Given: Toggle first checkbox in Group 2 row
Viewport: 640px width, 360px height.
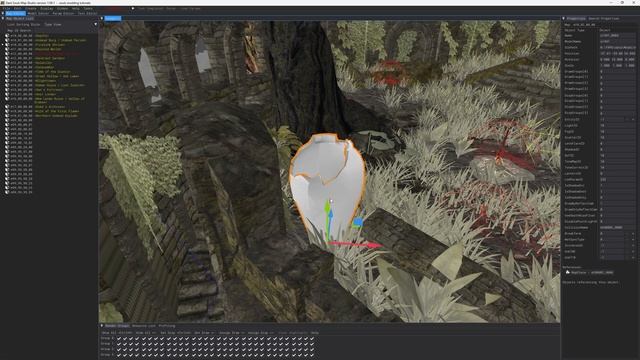Looking at the screenshot, I should coord(119,349).
